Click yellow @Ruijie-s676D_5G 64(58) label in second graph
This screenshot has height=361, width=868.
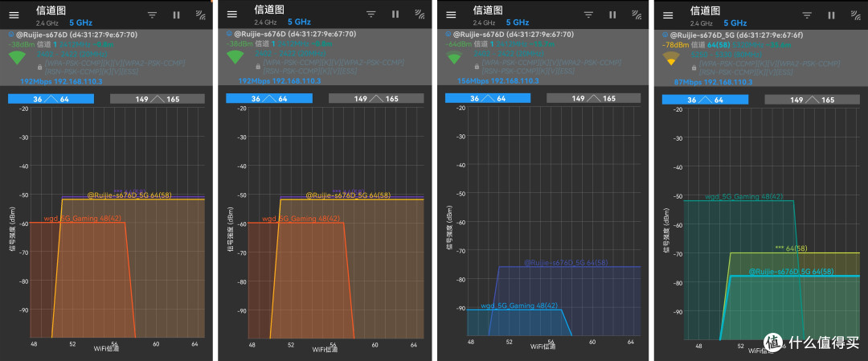[x=348, y=195]
